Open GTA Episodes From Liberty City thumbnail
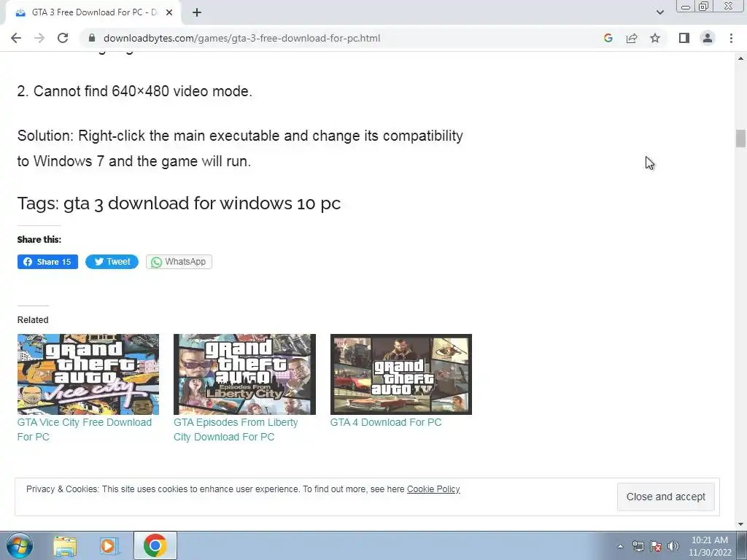 click(244, 374)
